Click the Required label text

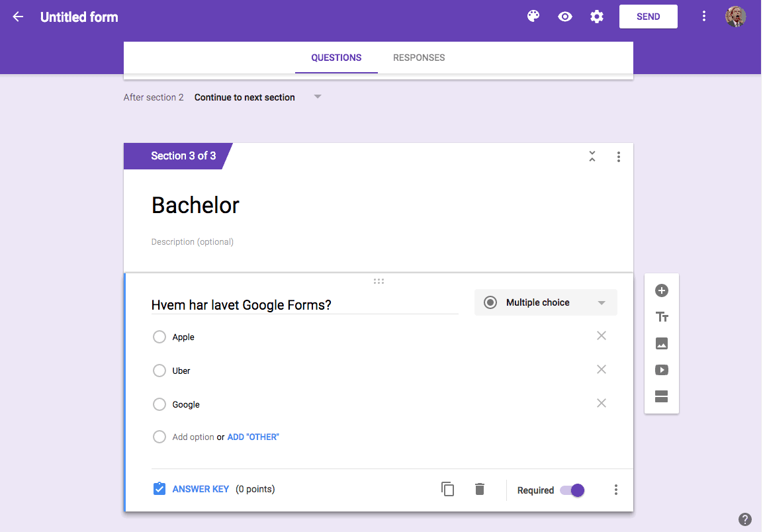535,490
